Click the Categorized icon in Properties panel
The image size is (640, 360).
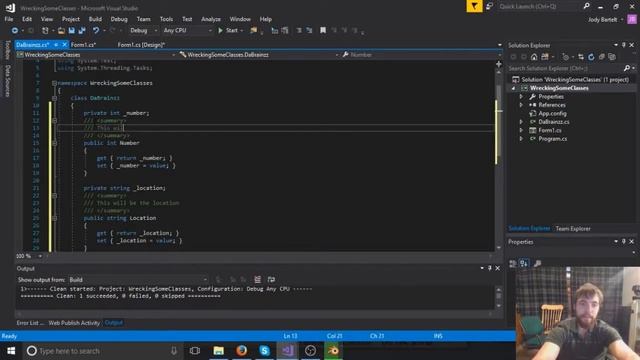click(513, 263)
